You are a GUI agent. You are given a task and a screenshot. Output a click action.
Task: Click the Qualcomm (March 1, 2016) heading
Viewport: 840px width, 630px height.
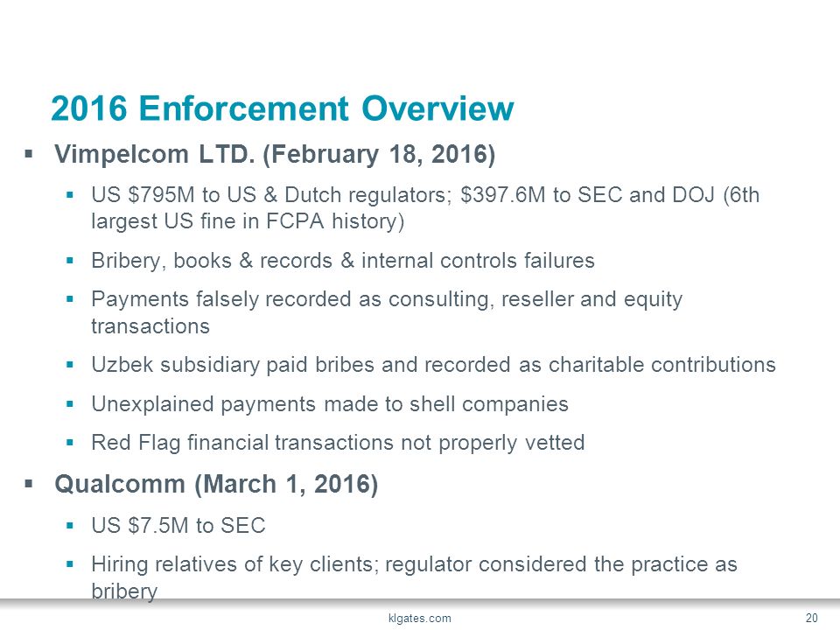[216, 484]
